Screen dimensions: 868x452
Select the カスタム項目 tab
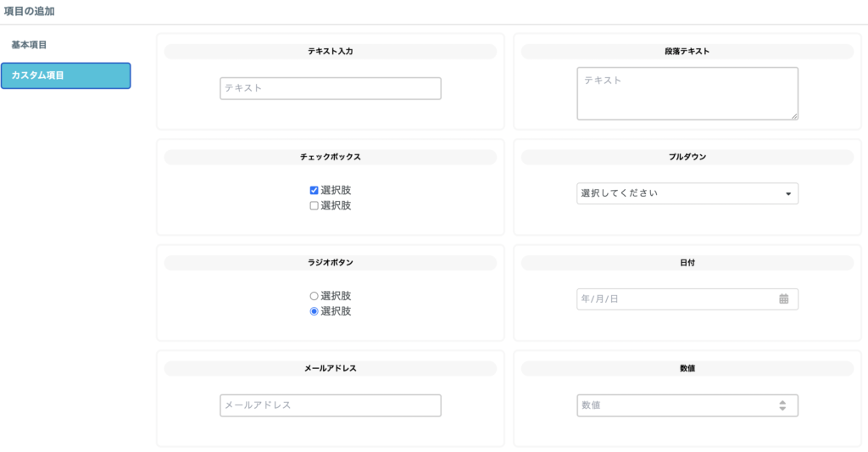[x=66, y=75]
